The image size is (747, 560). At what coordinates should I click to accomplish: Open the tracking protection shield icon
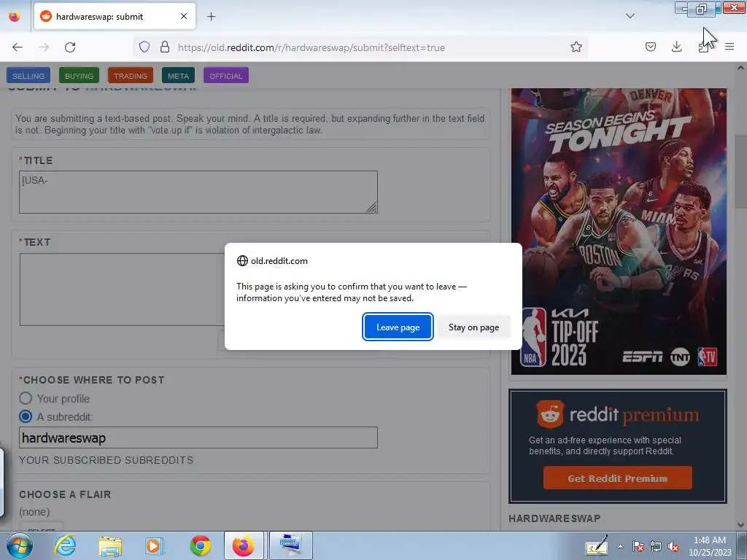[144, 47]
